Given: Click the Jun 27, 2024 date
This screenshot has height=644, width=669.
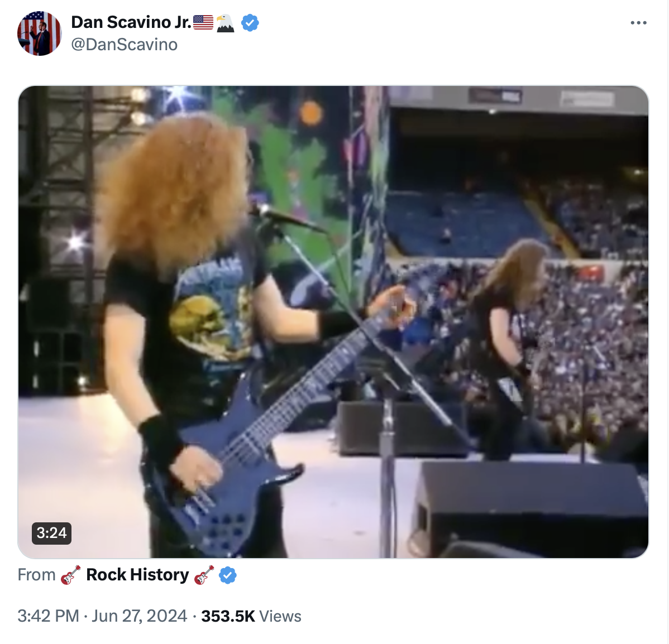Looking at the screenshot, I should (x=139, y=616).
